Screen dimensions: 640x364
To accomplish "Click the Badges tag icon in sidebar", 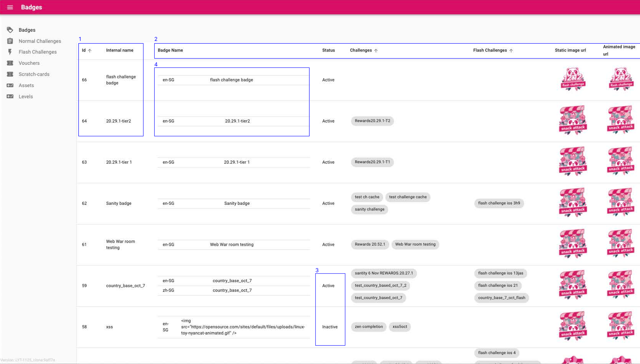I will (10, 30).
